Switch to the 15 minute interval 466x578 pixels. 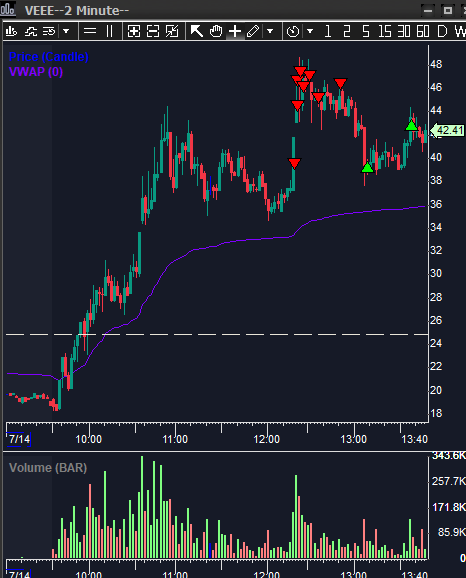coord(385,31)
